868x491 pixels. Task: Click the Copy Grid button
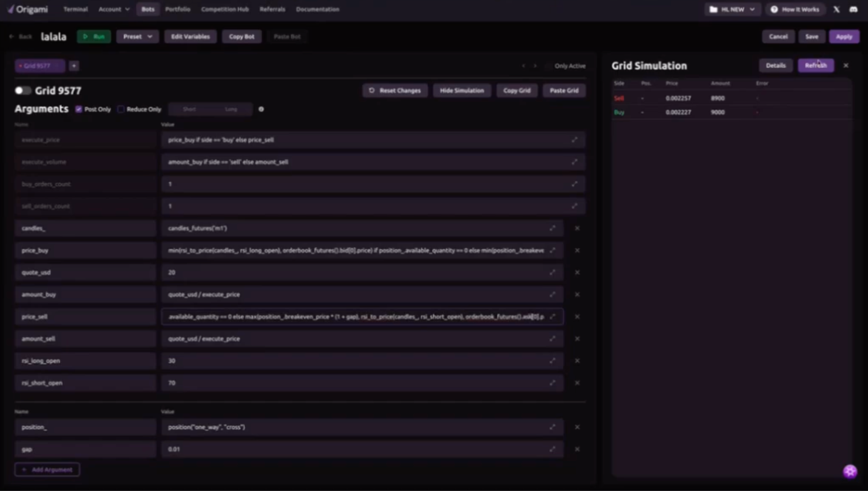[517, 91]
